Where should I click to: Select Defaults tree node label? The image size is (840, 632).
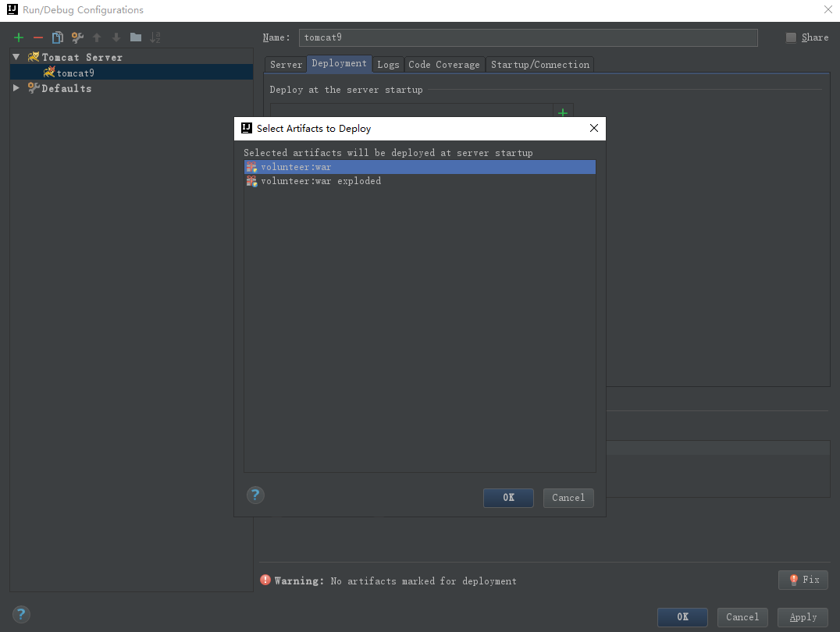66,88
